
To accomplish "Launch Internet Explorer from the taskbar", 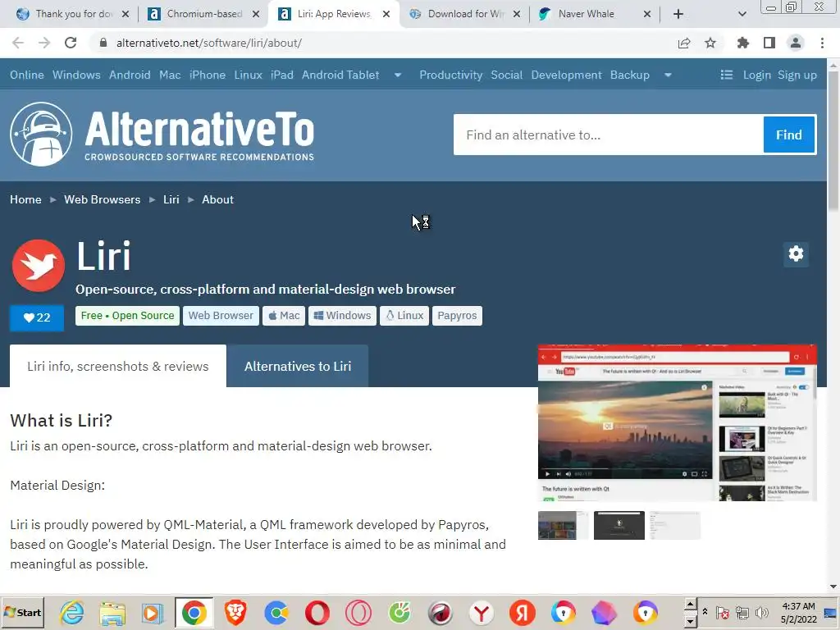I will point(71,612).
